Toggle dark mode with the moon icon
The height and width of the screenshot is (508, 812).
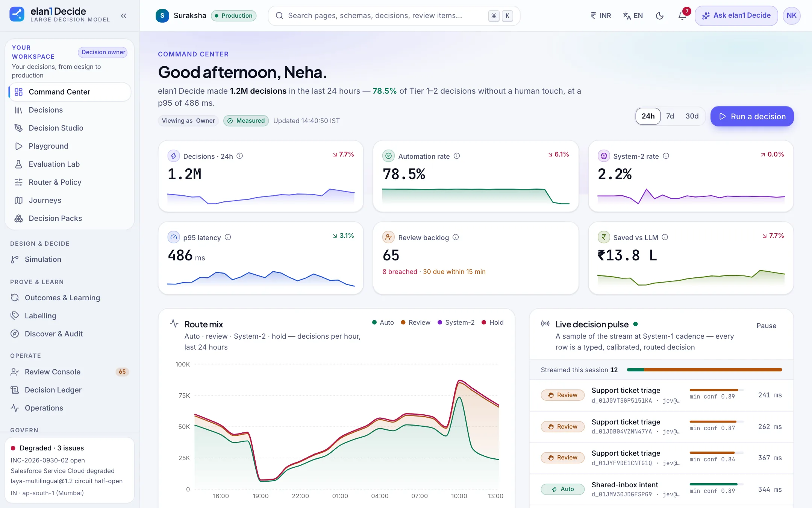pyautogui.click(x=660, y=15)
